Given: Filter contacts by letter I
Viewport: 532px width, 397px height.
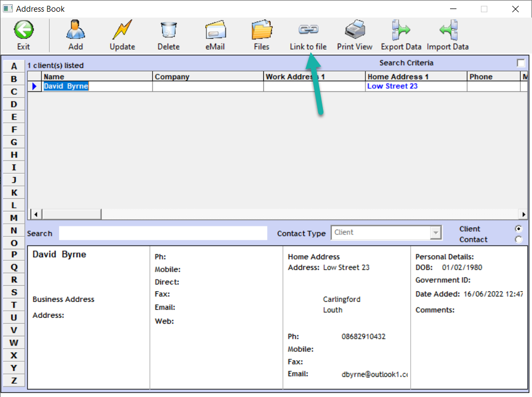Looking at the screenshot, I should pyautogui.click(x=14, y=167).
